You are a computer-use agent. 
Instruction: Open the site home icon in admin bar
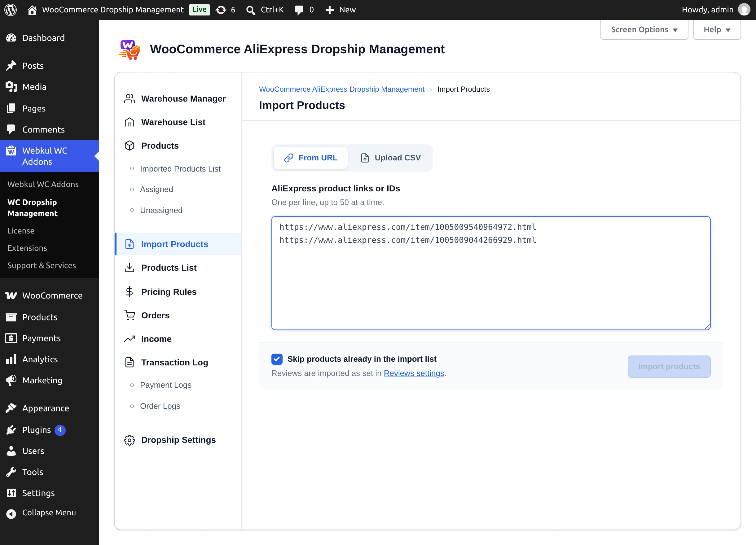[x=32, y=10]
